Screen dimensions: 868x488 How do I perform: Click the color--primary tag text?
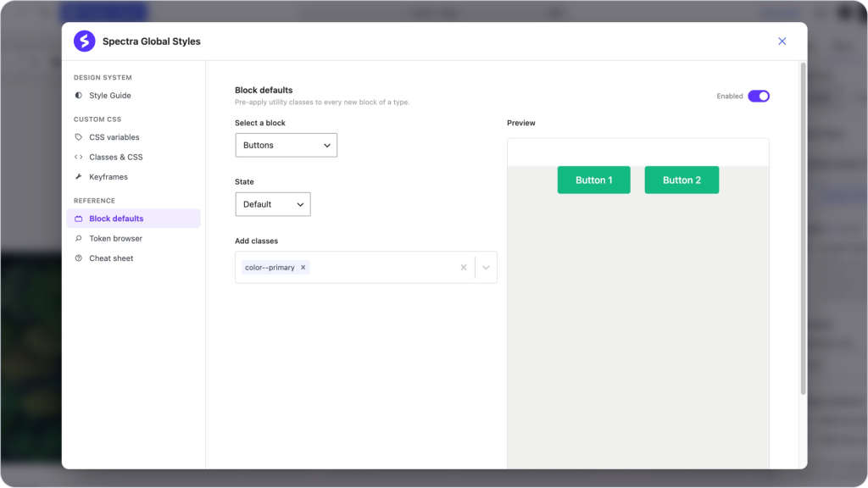click(270, 267)
